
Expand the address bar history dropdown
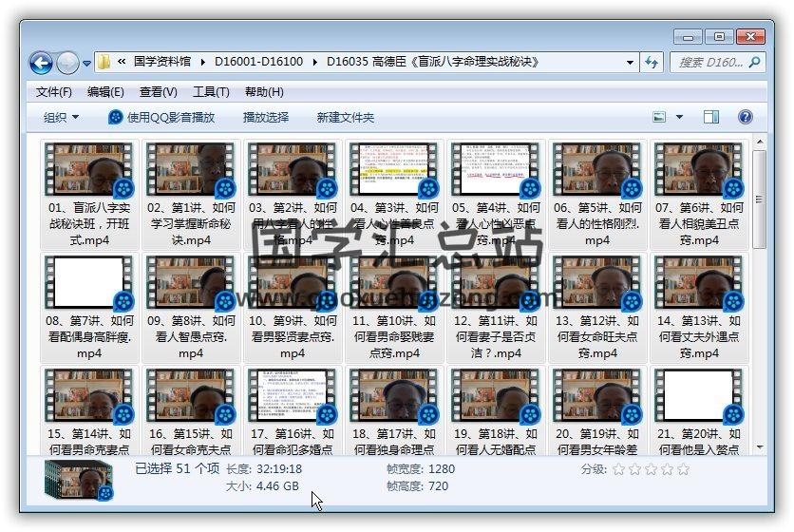[631, 62]
